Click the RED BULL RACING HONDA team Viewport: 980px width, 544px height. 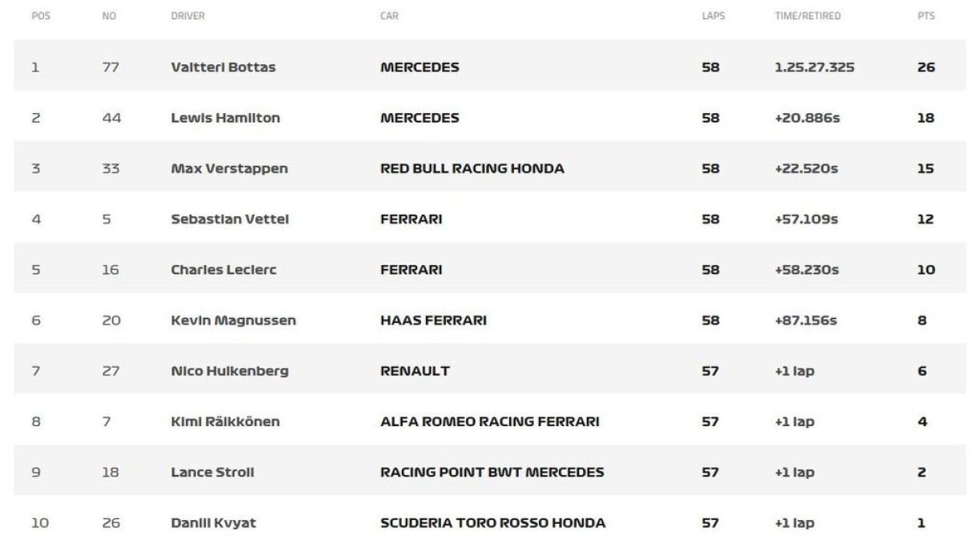pyautogui.click(x=472, y=168)
